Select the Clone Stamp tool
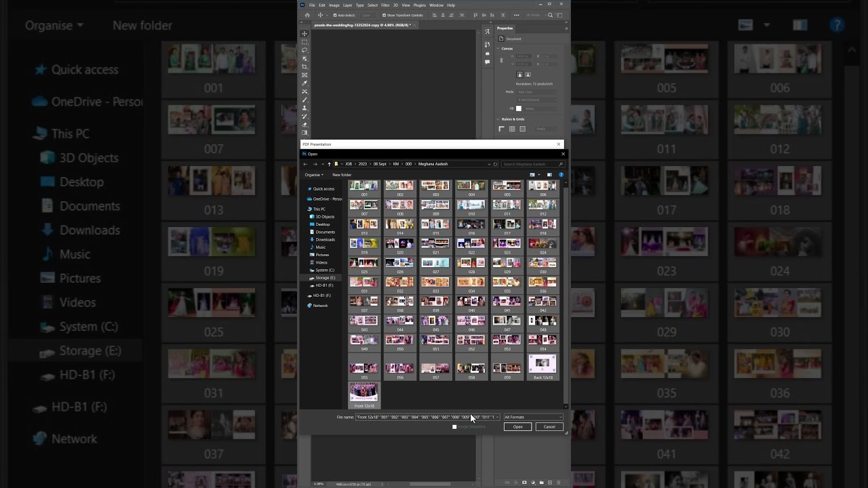 point(304,108)
